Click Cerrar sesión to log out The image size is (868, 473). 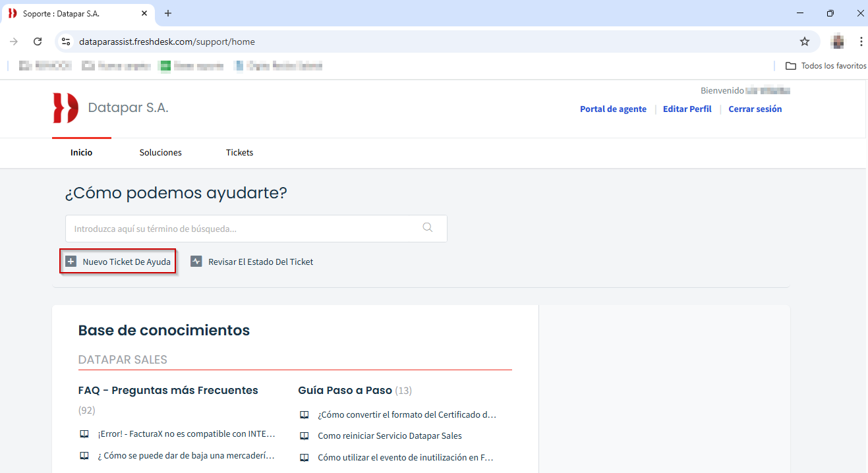pyautogui.click(x=755, y=109)
